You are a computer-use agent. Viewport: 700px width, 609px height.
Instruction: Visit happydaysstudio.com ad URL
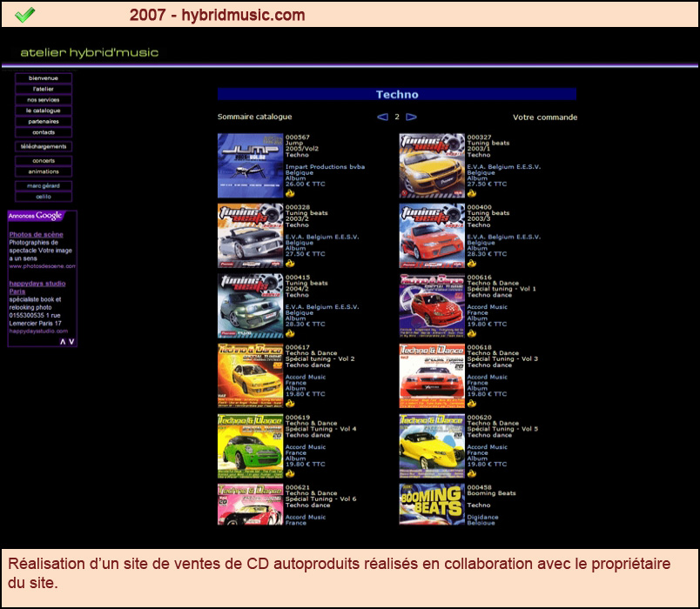38,331
